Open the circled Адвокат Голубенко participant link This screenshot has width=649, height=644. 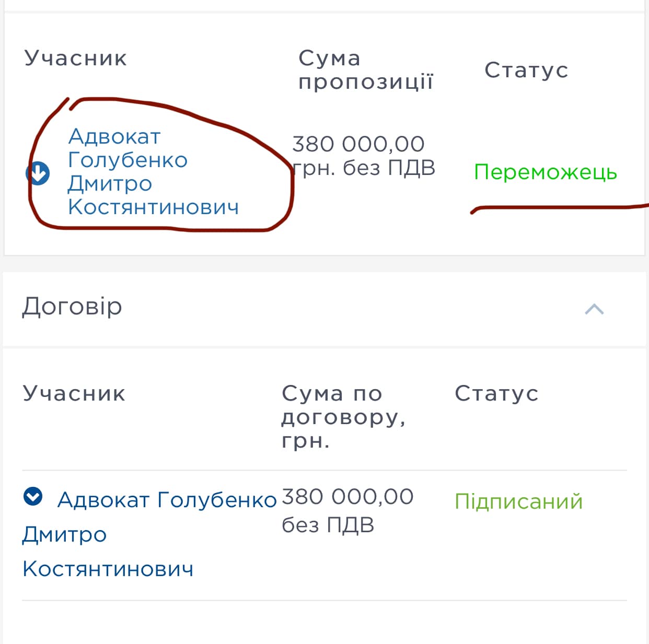tap(153, 172)
